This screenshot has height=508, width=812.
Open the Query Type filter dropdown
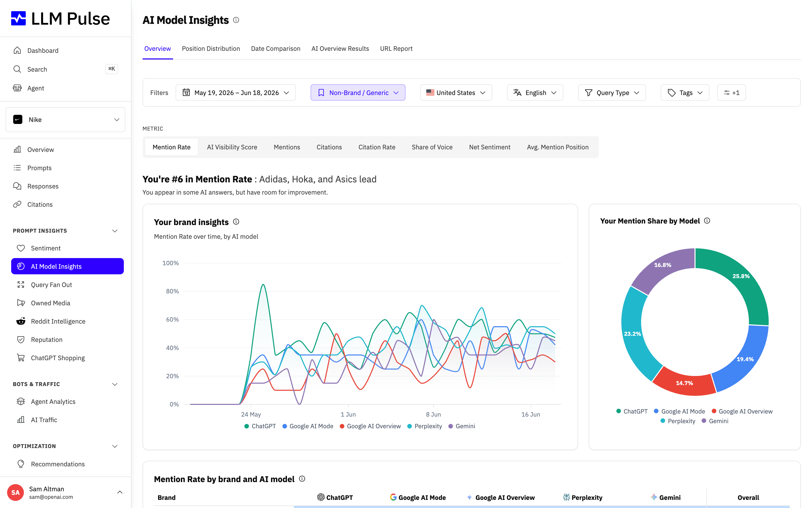612,92
